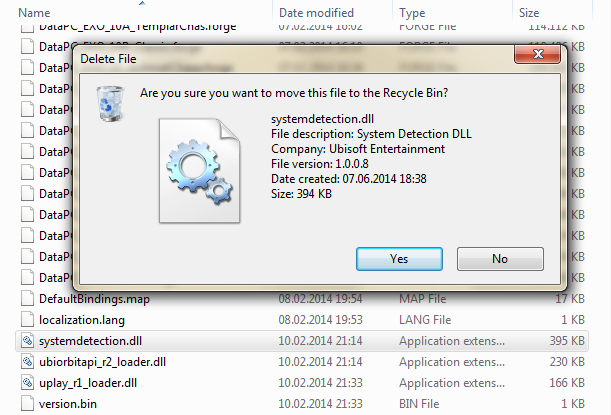Click the Recycle Bin icon in the dialog

coord(106,103)
